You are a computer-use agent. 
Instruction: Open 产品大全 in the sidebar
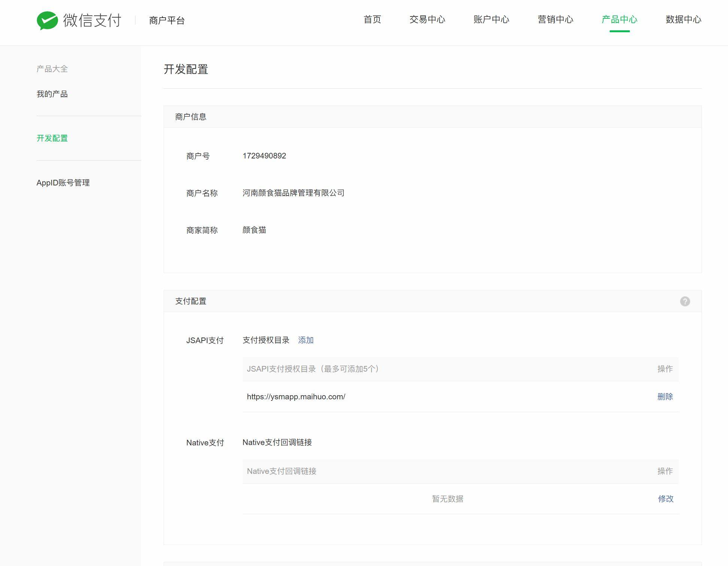tap(52, 69)
